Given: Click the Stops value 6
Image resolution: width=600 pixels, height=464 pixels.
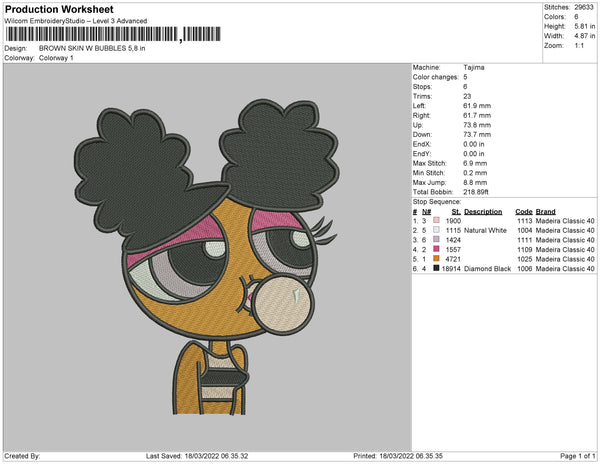Looking at the screenshot, I should [465, 86].
